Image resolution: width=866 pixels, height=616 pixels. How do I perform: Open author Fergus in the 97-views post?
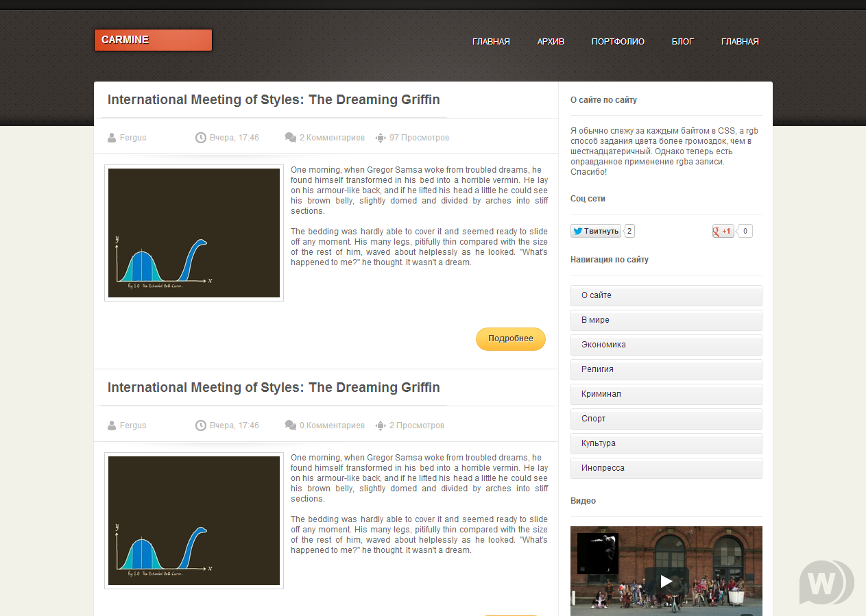[133, 138]
